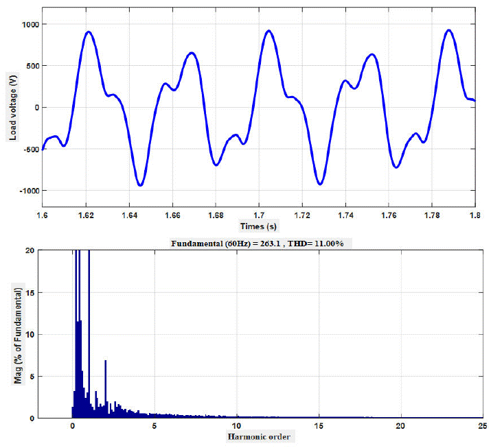Select the 'Times (s)' x-axis label
The width and height of the screenshot is (491, 448).
coord(258,226)
